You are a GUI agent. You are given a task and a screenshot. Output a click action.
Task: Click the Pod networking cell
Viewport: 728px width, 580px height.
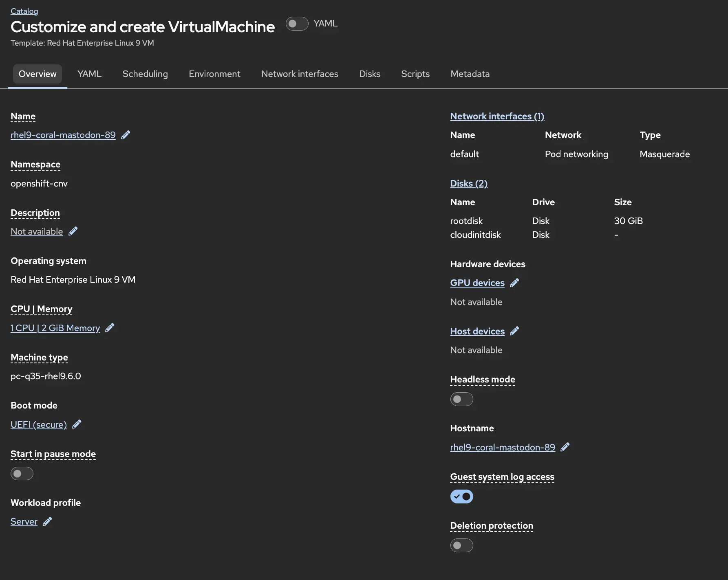point(576,154)
